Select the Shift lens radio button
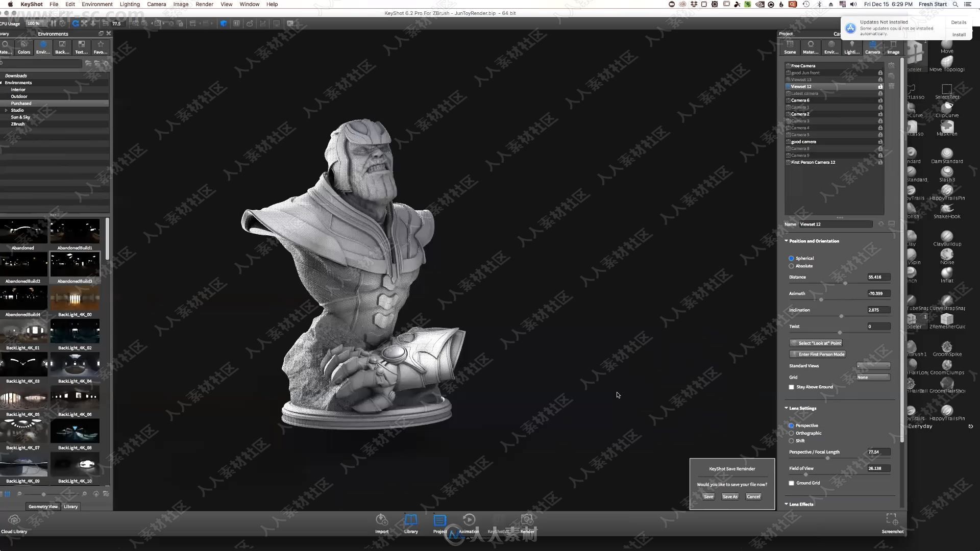980x551 pixels. [x=791, y=441]
